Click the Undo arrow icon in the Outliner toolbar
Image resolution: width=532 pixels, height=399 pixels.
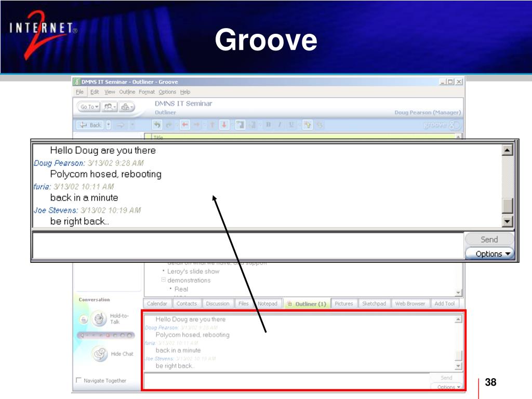[157, 125]
